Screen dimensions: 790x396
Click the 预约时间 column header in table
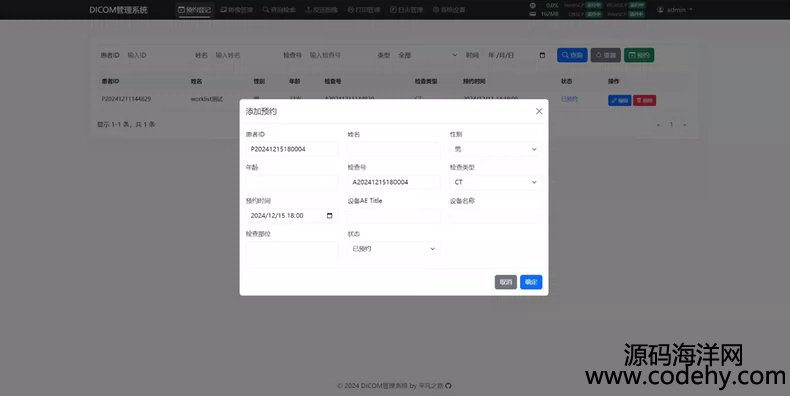click(x=474, y=81)
